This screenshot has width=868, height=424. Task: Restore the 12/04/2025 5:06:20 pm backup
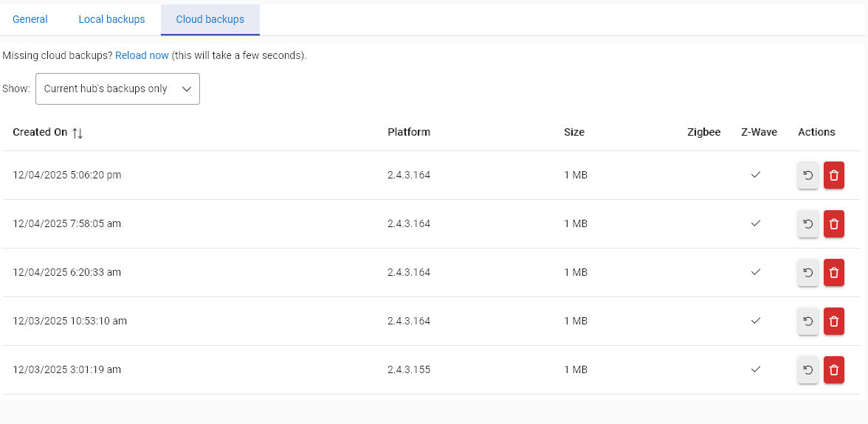(x=807, y=175)
